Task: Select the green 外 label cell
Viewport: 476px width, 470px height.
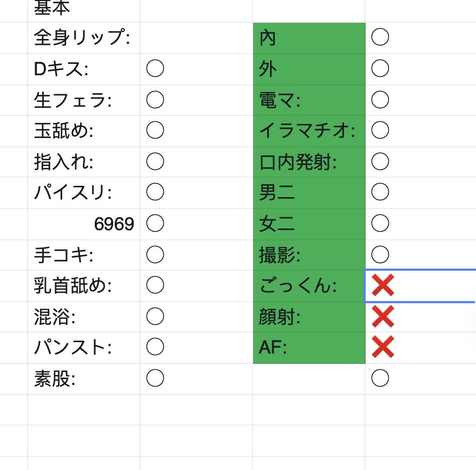Action: [x=309, y=69]
